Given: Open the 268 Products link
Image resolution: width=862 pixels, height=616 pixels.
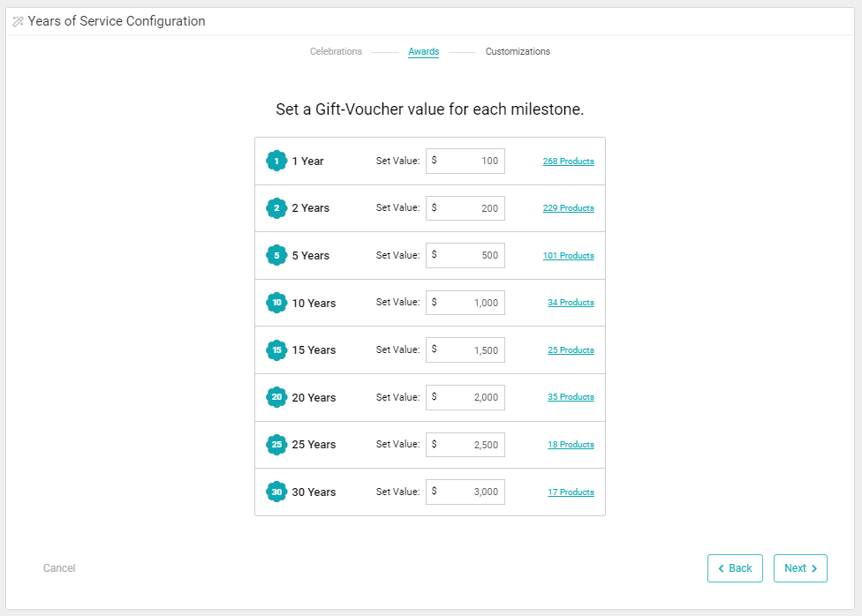Looking at the screenshot, I should [x=568, y=162].
